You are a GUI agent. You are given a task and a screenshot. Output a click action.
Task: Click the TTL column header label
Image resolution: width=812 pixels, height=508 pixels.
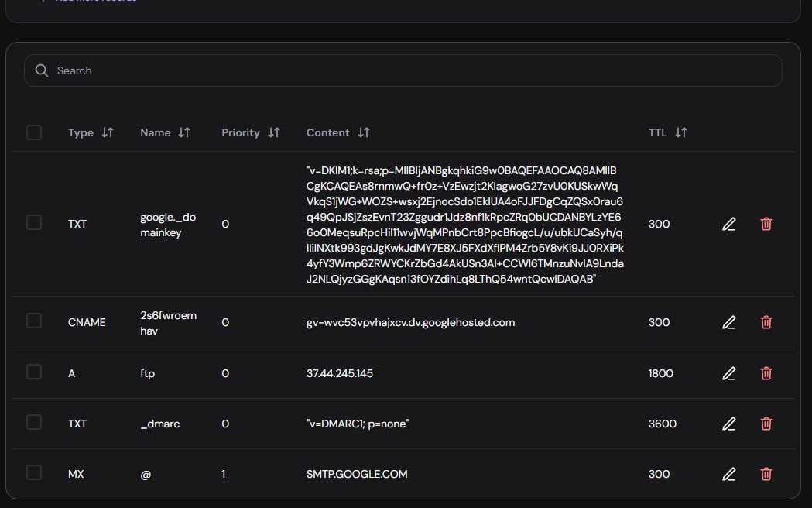pyautogui.click(x=658, y=132)
